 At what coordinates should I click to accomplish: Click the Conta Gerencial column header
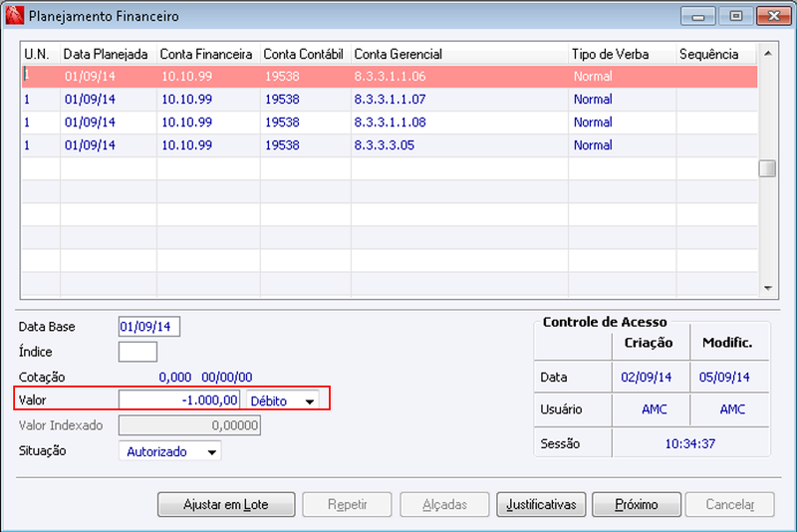[459, 54]
